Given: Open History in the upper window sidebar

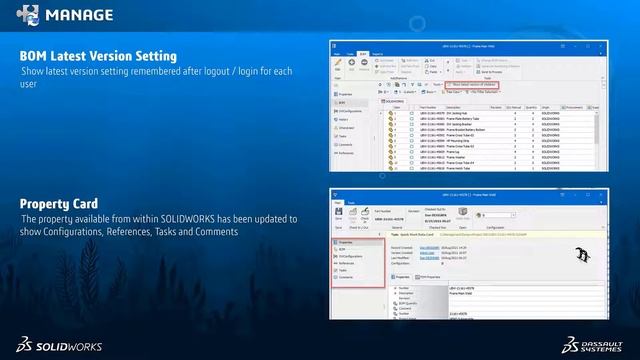Looking at the screenshot, I should click(x=341, y=119).
